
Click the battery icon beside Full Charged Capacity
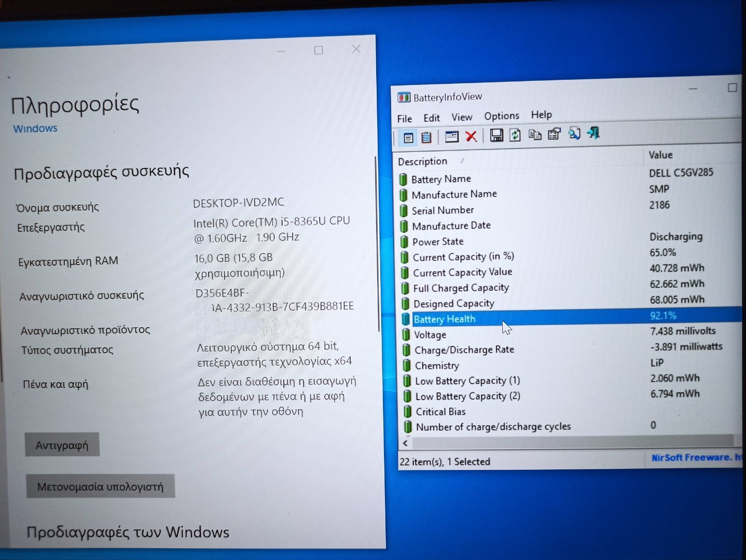pyautogui.click(x=405, y=289)
